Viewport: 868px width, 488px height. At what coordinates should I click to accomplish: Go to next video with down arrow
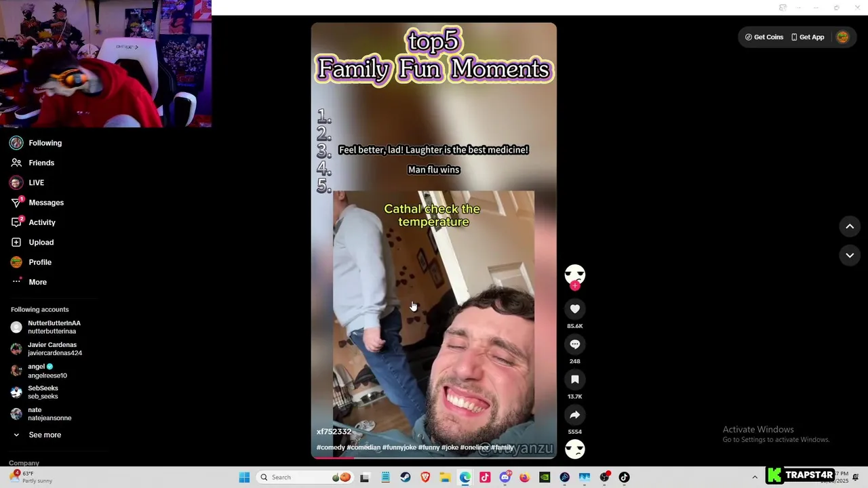point(850,255)
